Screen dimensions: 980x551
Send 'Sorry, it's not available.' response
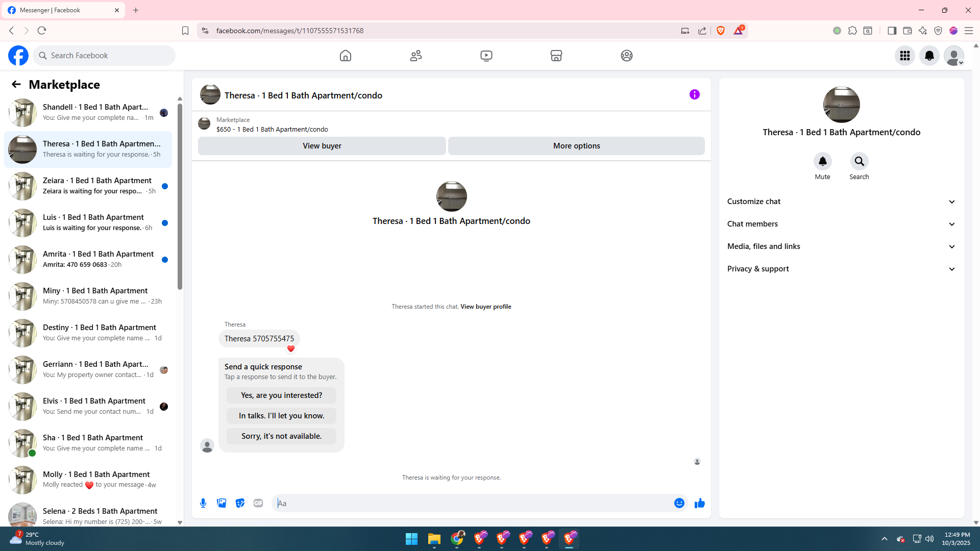point(281,436)
